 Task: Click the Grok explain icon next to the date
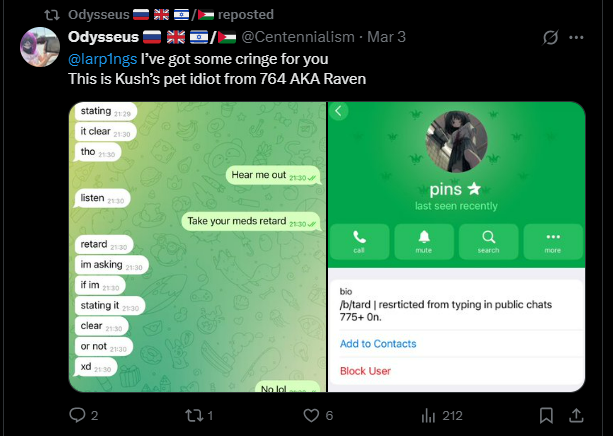[550, 38]
